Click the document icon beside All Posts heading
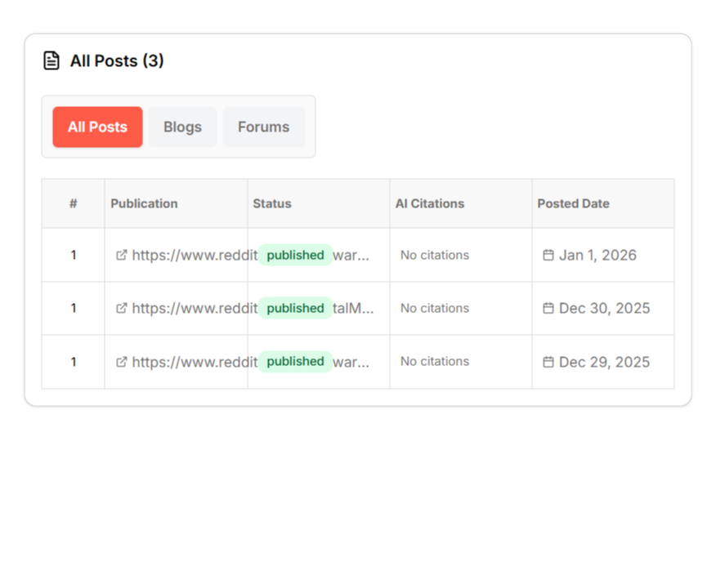Viewport: 716px width, 588px height. coord(51,60)
